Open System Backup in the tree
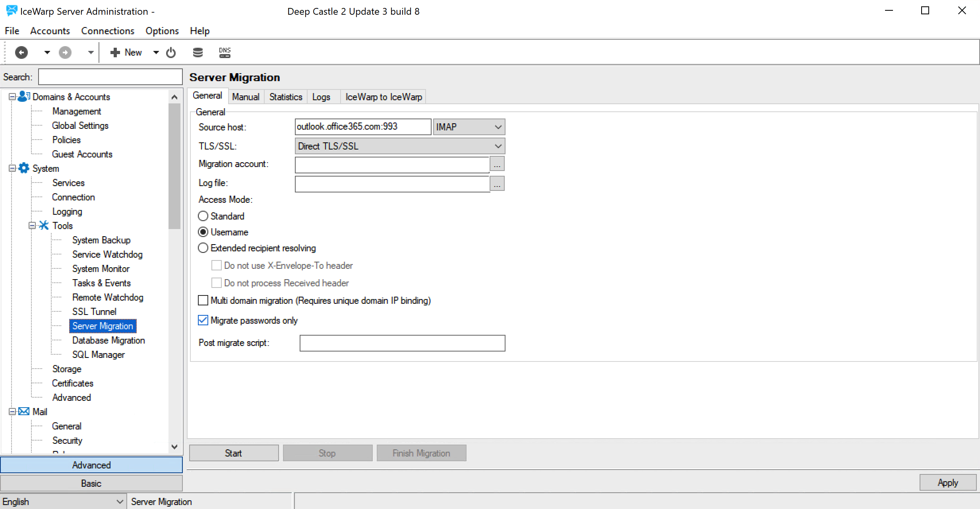This screenshot has width=980, height=509. [x=101, y=240]
